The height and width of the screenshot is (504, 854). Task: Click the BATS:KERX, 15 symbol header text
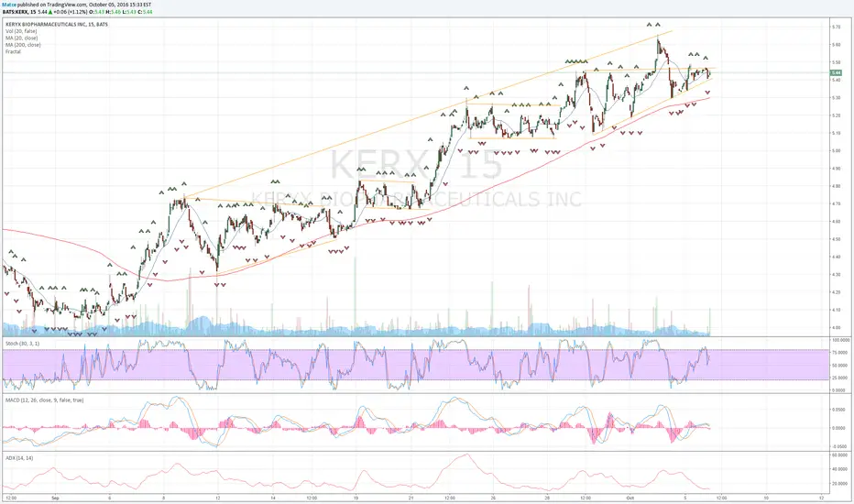coord(18,11)
